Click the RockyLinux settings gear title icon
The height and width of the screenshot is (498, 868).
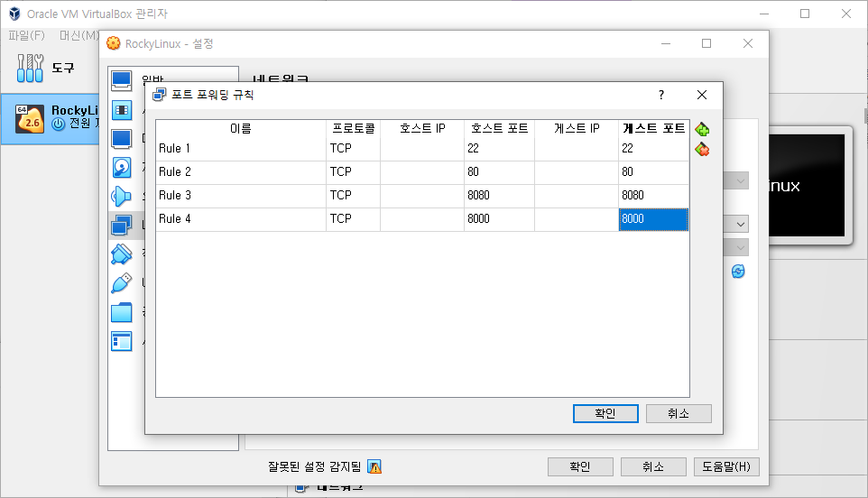[113, 43]
